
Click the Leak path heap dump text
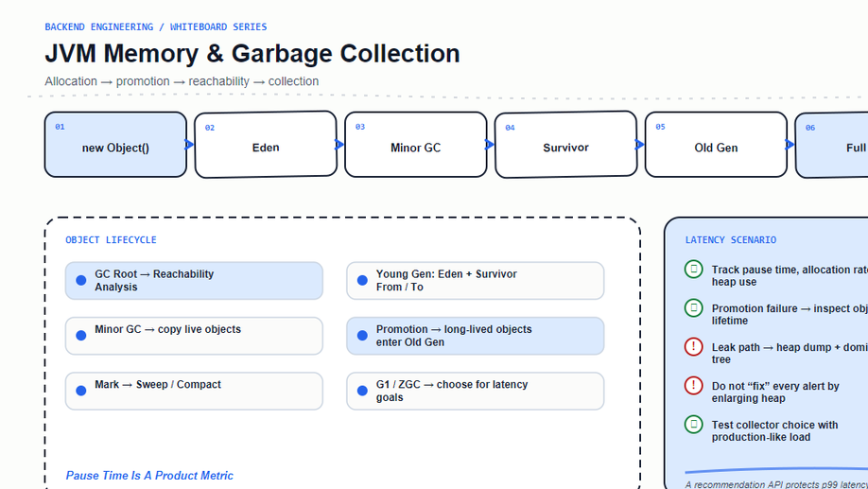tap(790, 354)
